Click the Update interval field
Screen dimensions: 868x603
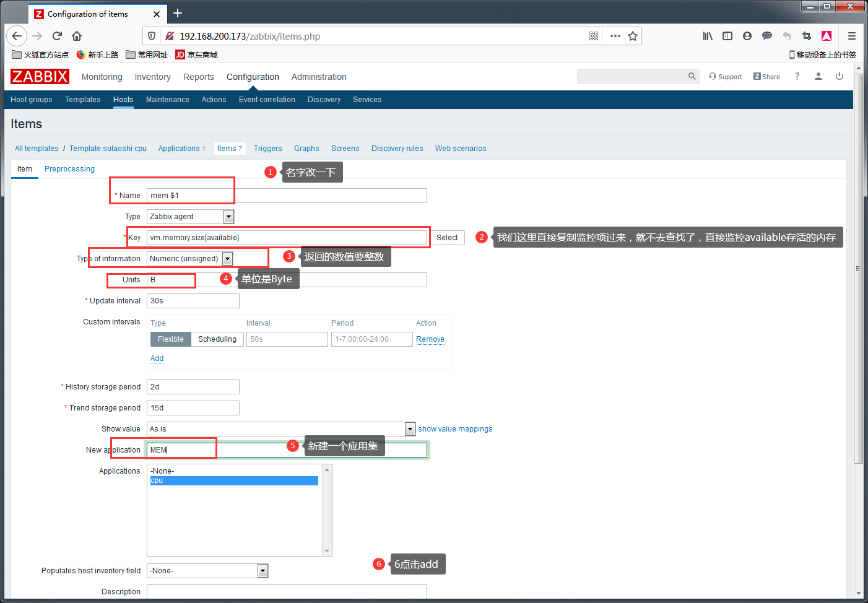click(193, 301)
